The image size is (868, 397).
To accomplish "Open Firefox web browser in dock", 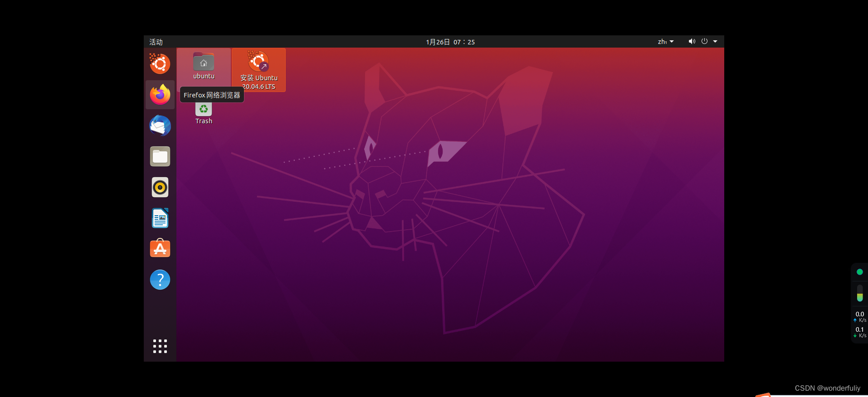I will [160, 95].
